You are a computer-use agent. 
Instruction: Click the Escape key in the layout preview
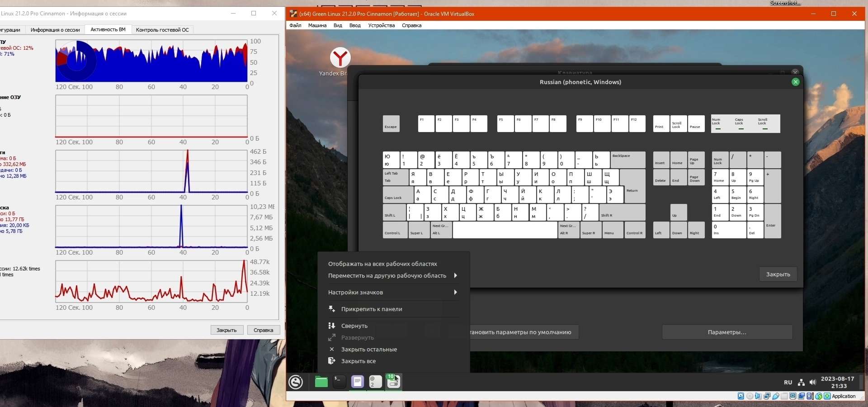391,123
